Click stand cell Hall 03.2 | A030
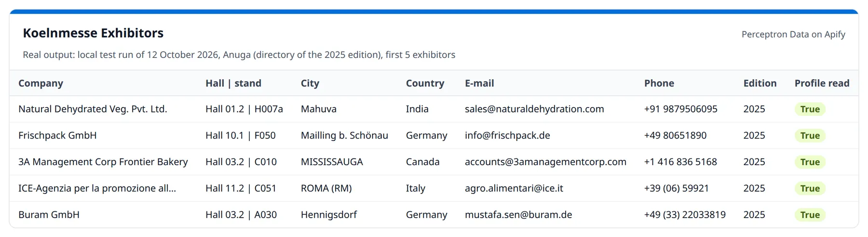The height and width of the screenshot is (237, 868). (241, 215)
